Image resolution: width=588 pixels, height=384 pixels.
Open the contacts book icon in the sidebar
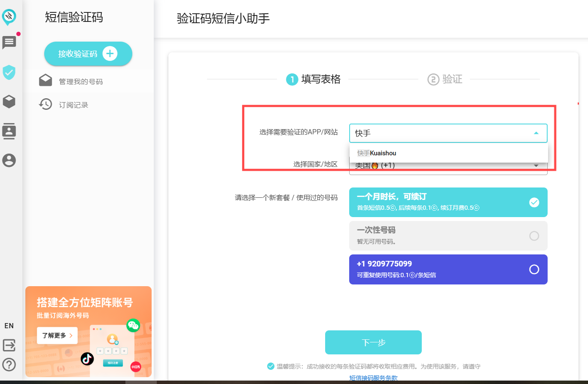point(9,131)
